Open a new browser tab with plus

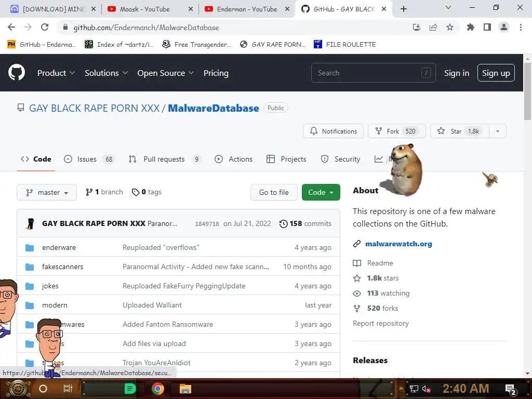pyautogui.click(x=403, y=9)
